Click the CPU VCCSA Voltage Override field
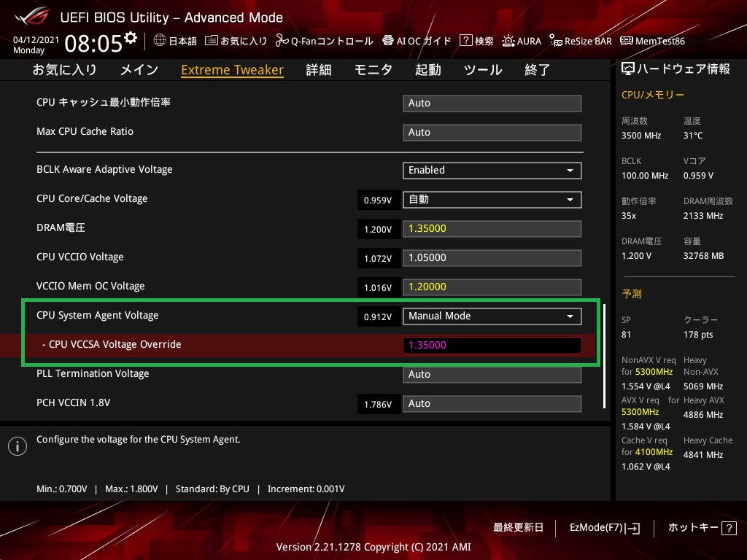Image resolution: width=747 pixels, height=560 pixels. (492, 345)
